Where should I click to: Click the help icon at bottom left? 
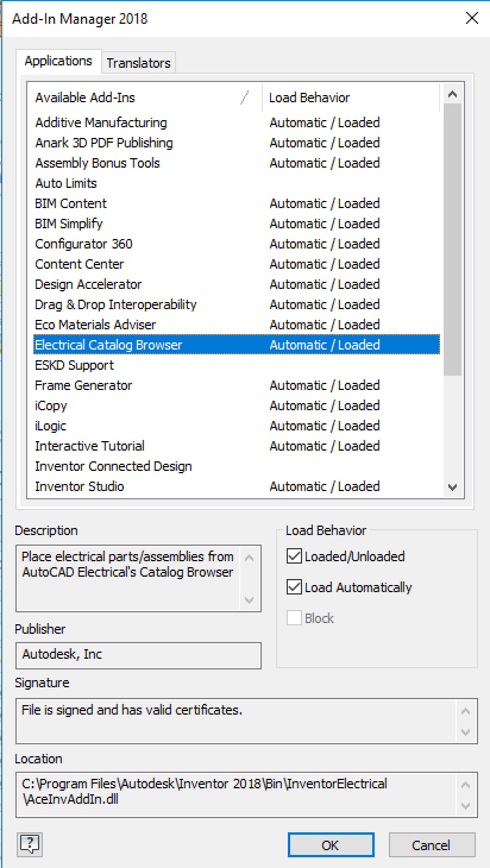[29, 844]
